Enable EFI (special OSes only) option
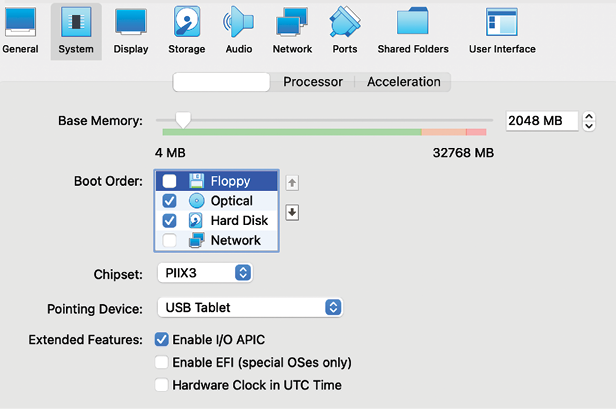The image size is (616, 409). point(161,362)
